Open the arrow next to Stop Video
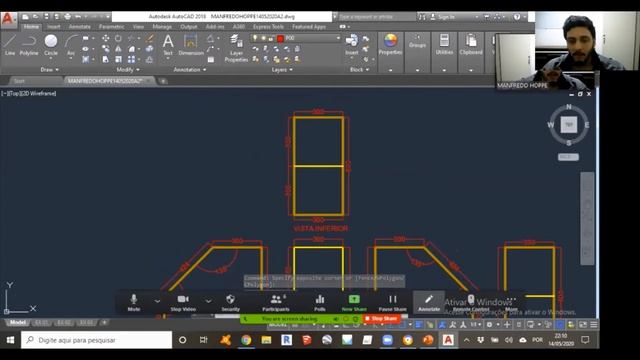640x360 pixels. pos(208,301)
